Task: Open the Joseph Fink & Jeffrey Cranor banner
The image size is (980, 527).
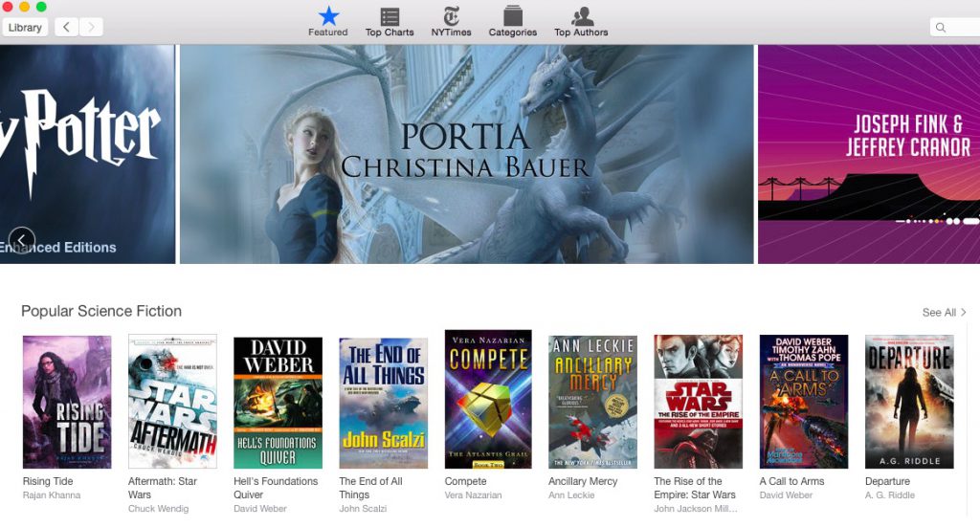Action: click(869, 154)
